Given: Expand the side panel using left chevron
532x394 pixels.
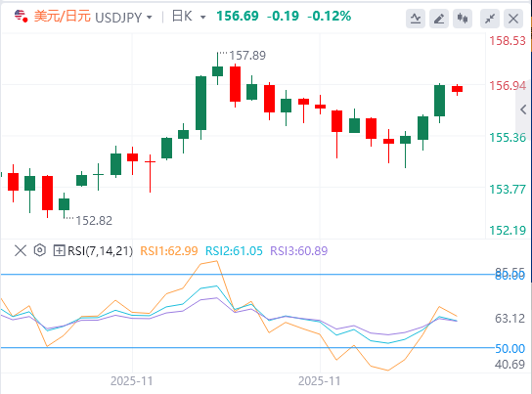Looking at the screenshot, I should pos(523,109).
